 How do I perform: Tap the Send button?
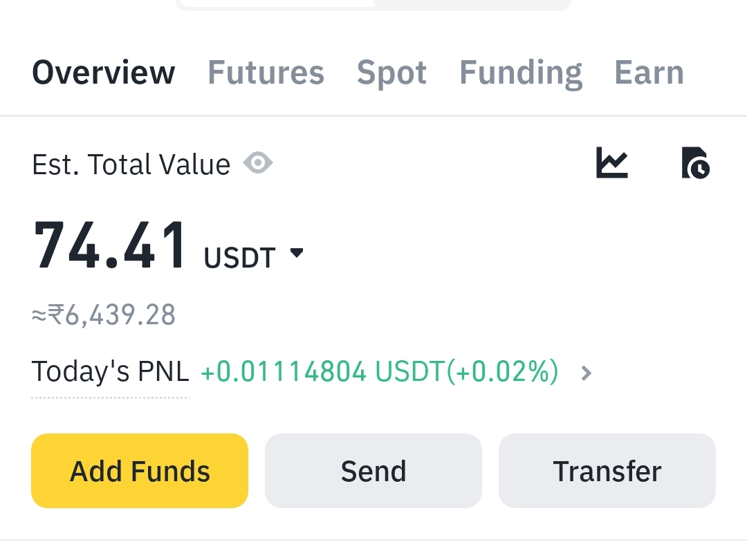pyautogui.click(x=373, y=472)
